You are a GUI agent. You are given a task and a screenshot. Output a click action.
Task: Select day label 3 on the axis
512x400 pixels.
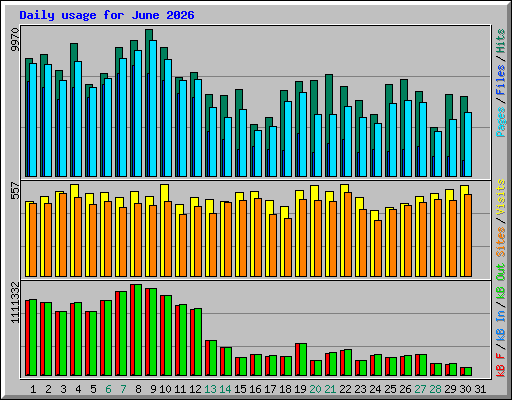click(63, 389)
